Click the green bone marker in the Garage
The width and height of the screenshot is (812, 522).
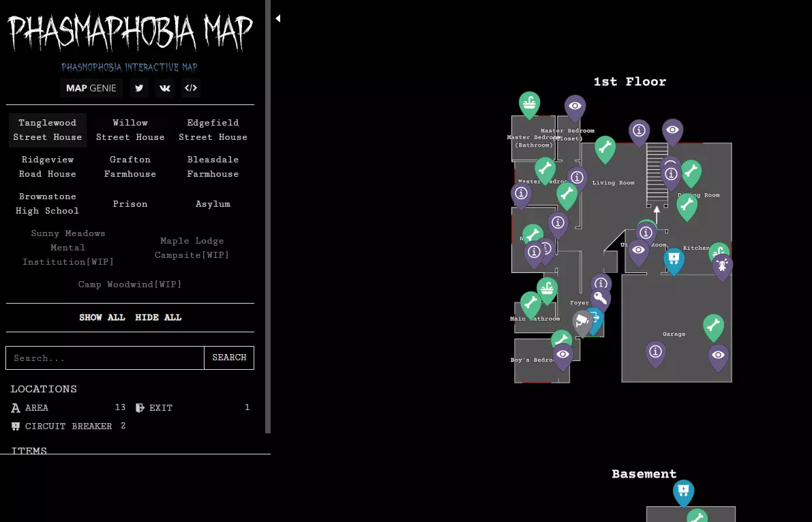click(714, 327)
